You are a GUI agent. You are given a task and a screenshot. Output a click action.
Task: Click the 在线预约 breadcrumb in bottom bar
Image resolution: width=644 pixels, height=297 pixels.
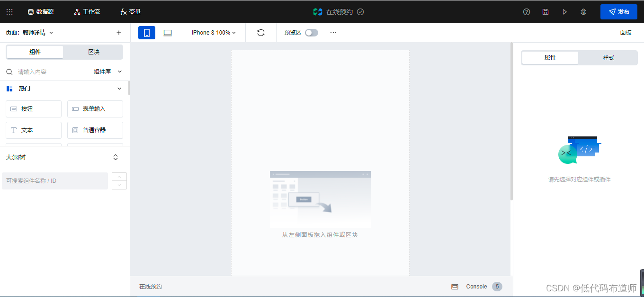click(151, 287)
